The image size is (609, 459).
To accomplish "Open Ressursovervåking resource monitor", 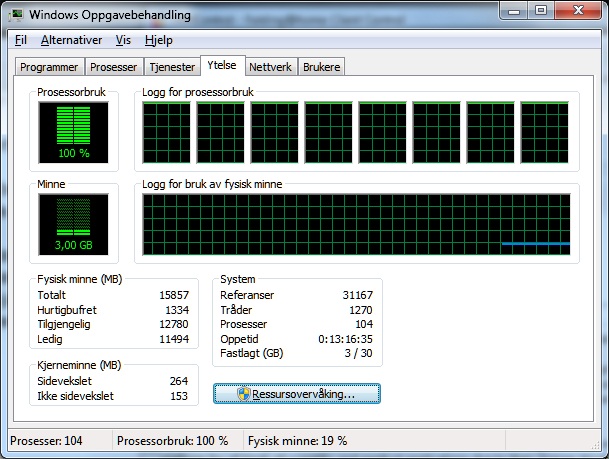I will coord(297,394).
